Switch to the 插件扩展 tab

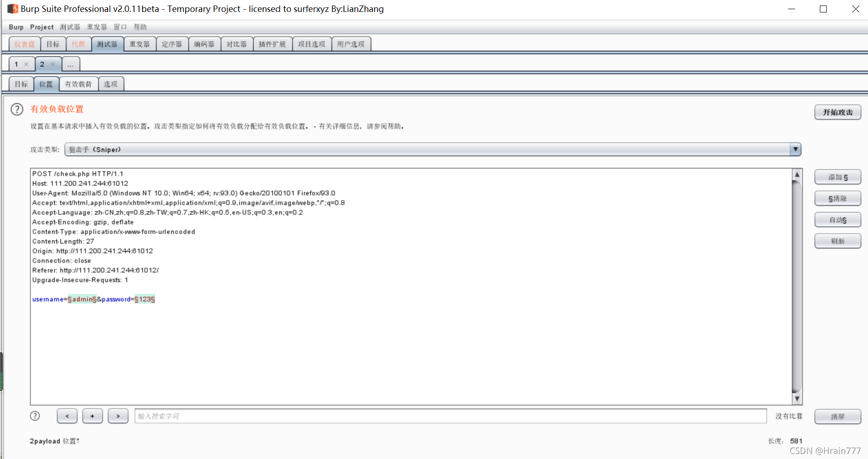click(x=273, y=44)
